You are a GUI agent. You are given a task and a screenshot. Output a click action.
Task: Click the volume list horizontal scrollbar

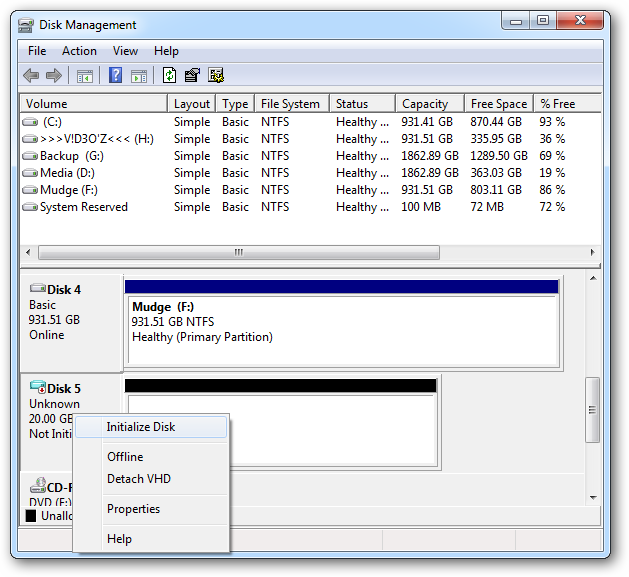pos(238,253)
